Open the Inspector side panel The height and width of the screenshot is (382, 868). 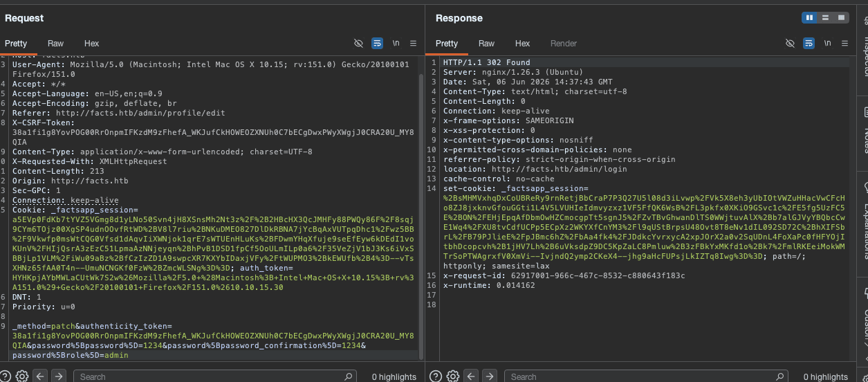click(x=863, y=48)
